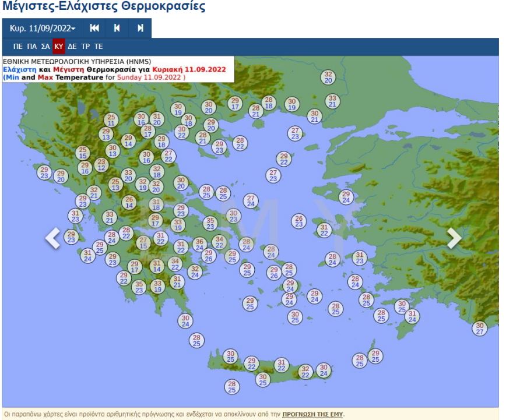The width and height of the screenshot is (513, 420).
Task: Click the 33/21 marker below 32/20
Action: point(332,101)
